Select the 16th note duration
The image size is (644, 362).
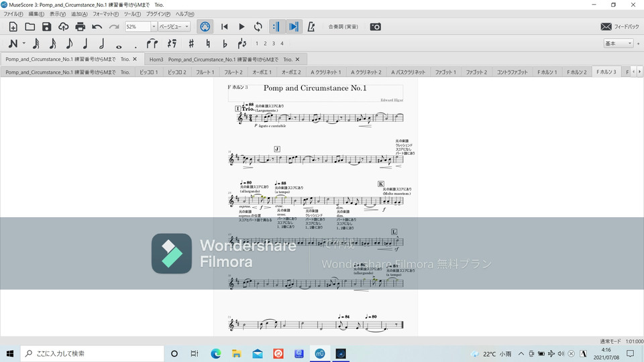(x=52, y=44)
